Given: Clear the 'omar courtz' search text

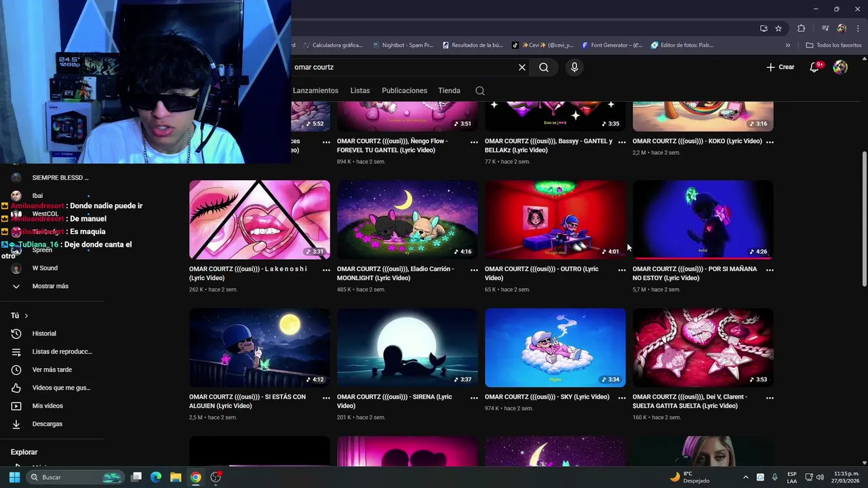Looking at the screenshot, I should 522,67.
